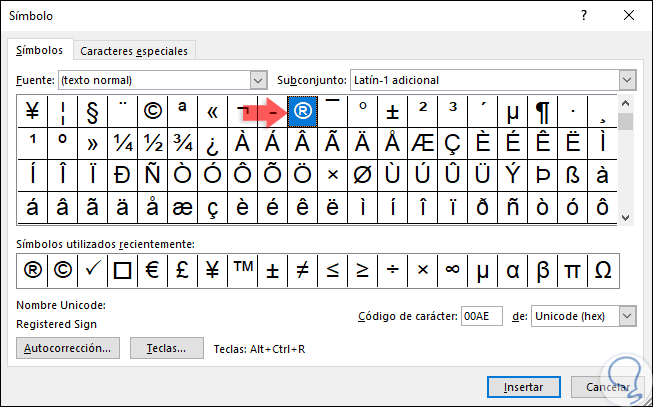Choose the check mark in recent symbols
Image resolution: width=653 pixels, height=407 pixels.
[93, 269]
